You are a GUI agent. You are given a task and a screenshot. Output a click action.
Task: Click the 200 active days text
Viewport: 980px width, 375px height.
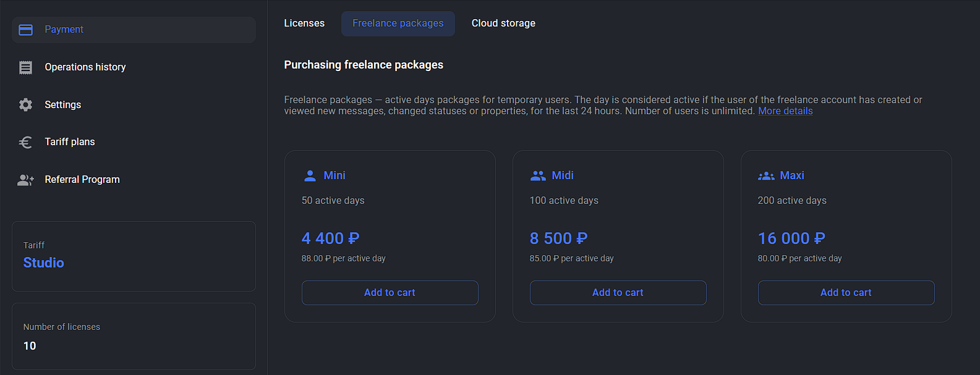click(792, 201)
